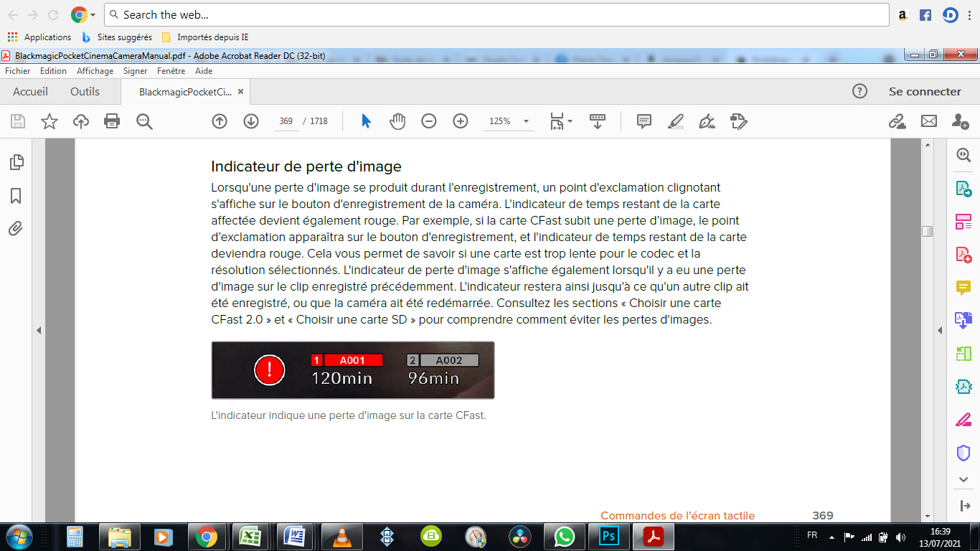Image resolution: width=980 pixels, height=551 pixels.
Task: Add a sticky note comment
Action: 644,121
